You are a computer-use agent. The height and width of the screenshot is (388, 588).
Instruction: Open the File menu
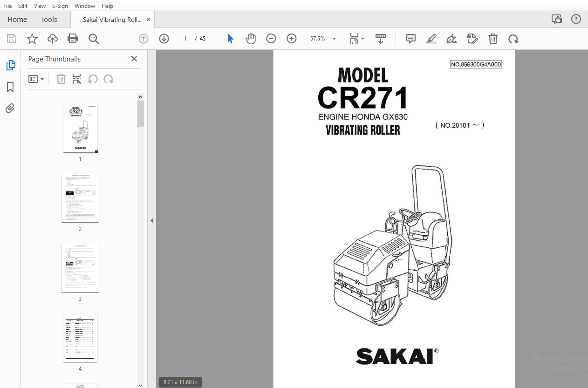pyautogui.click(x=7, y=6)
